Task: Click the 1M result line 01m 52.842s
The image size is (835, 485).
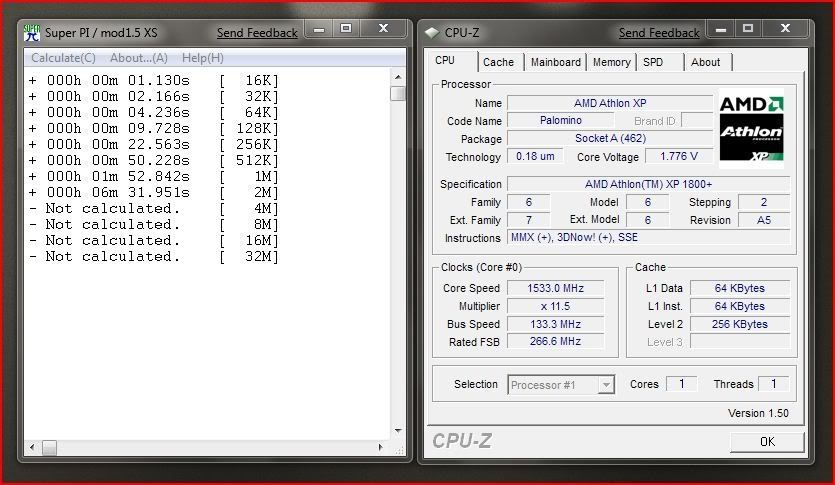Action: pyautogui.click(x=153, y=176)
